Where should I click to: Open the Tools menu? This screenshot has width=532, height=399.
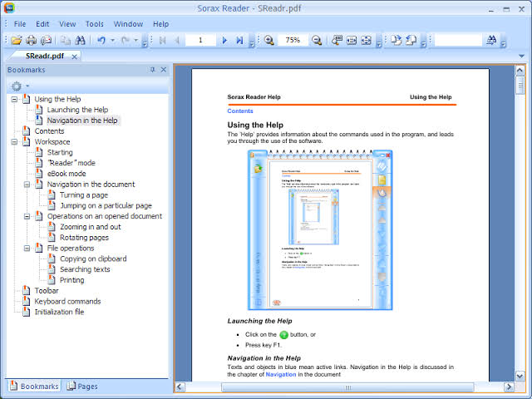pos(94,24)
